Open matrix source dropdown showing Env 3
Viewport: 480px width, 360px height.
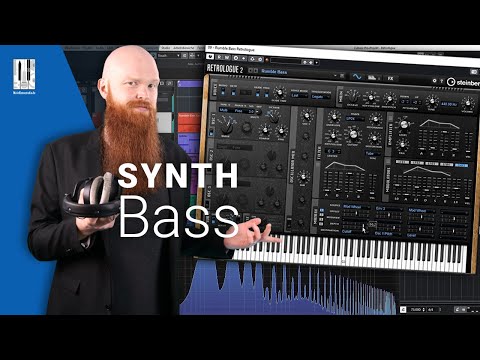tap(388, 208)
